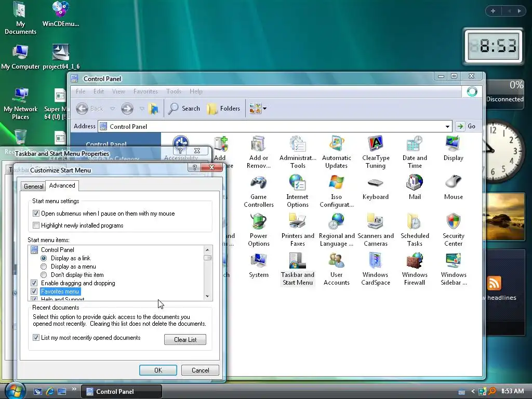The height and width of the screenshot is (399, 532).
Task: Launch Internet Explorer from quick launch
Action: click(x=50, y=392)
